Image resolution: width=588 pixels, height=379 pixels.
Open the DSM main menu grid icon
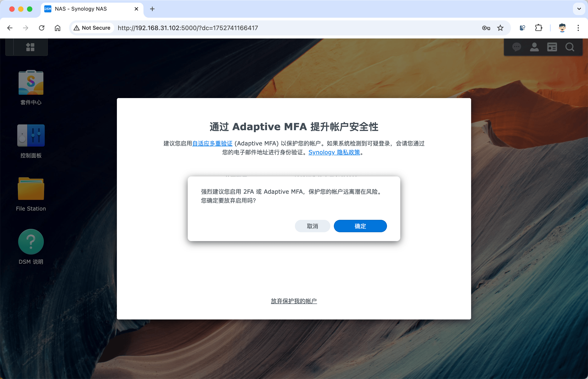(30, 47)
